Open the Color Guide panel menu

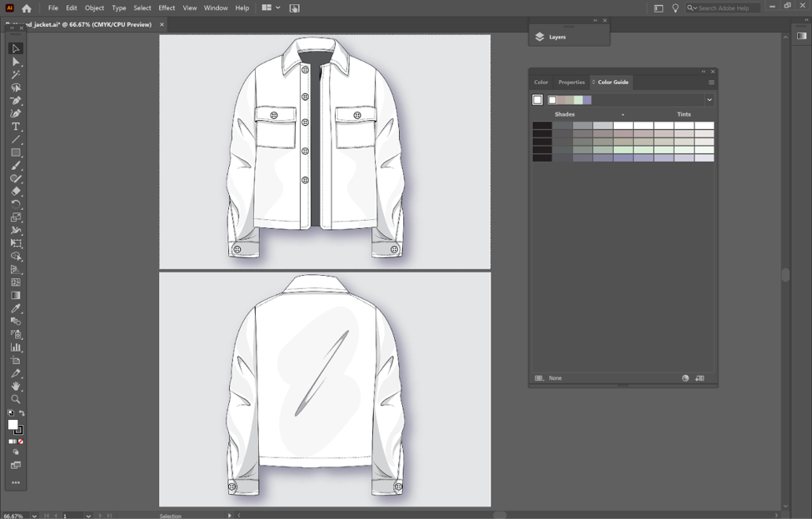[711, 82]
